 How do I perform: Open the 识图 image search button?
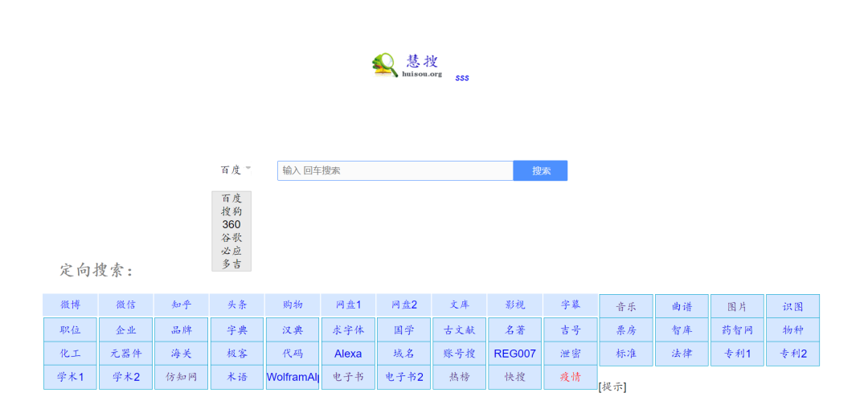[792, 307]
